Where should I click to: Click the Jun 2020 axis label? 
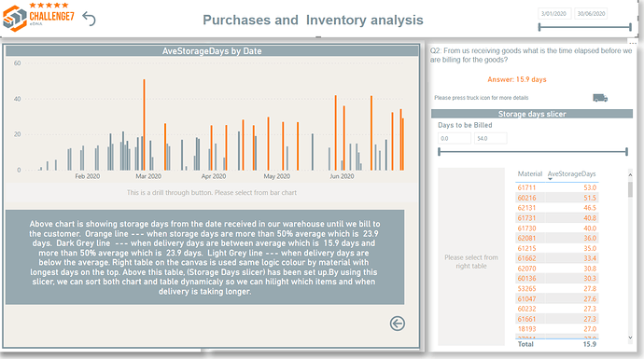[342, 176]
